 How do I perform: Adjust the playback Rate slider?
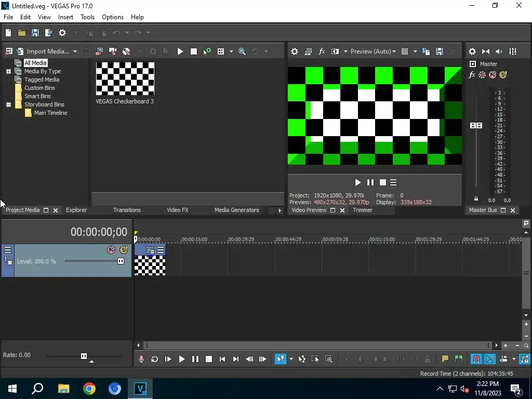84,356
